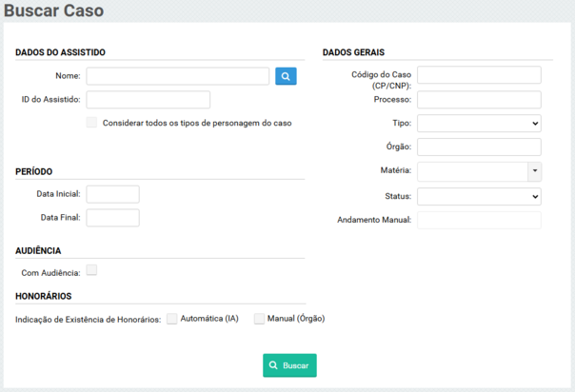The width and height of the screenshot is (575, 392).
Task: Tick the Com Audiência checkbox
Action: 91,271
